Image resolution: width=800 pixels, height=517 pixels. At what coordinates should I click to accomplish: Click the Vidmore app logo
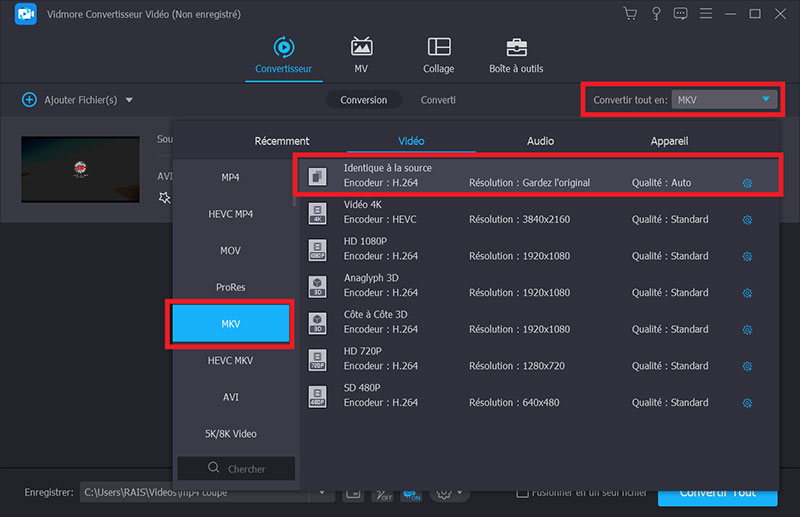pyautogui.click(x=26, y=14)
